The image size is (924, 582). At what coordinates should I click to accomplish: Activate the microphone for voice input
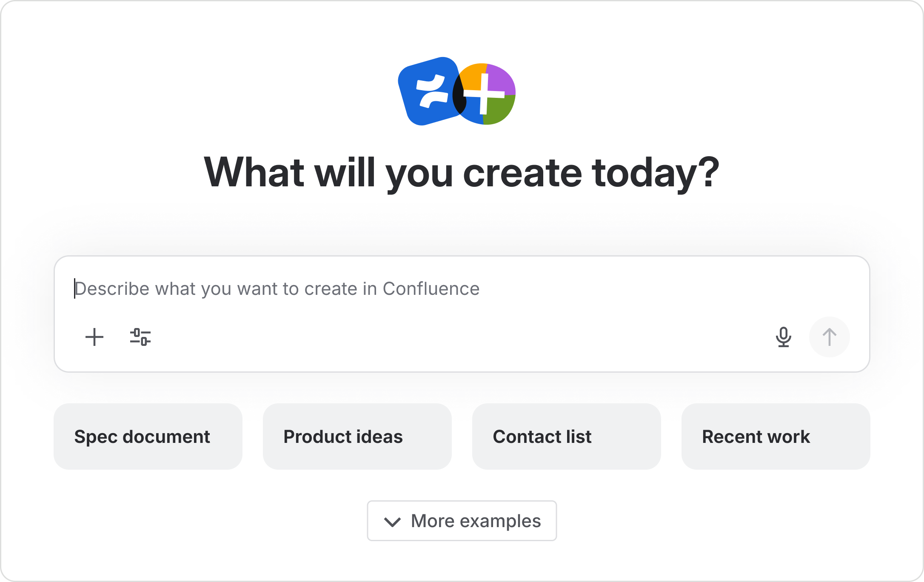pyautogui.click(x=784, y=337)
